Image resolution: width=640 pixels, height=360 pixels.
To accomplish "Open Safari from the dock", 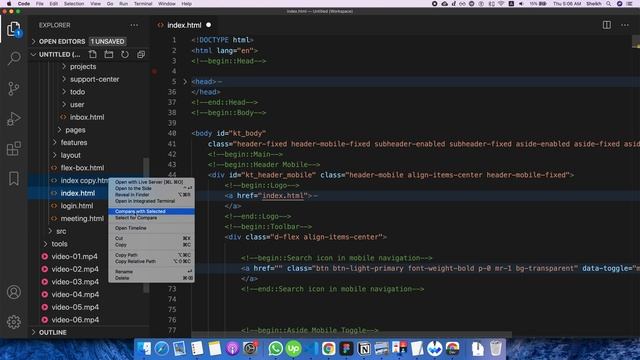I will pos(162,348).
